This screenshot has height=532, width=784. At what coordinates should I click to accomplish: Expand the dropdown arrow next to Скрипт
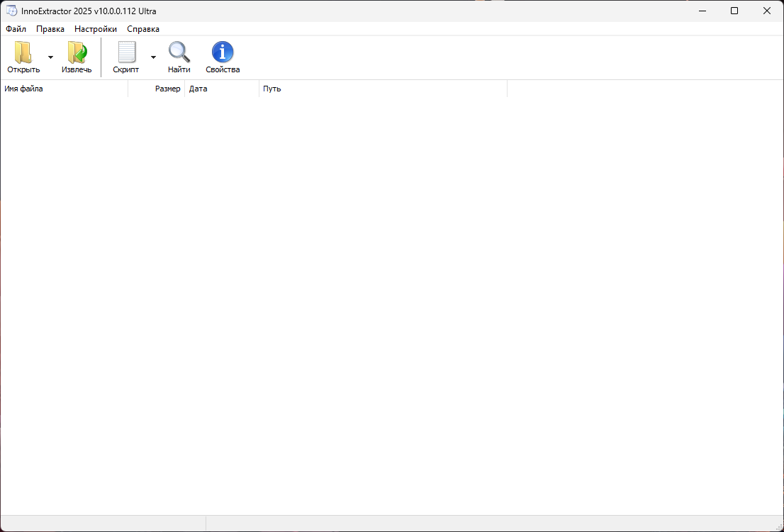[x=154, y=57]
